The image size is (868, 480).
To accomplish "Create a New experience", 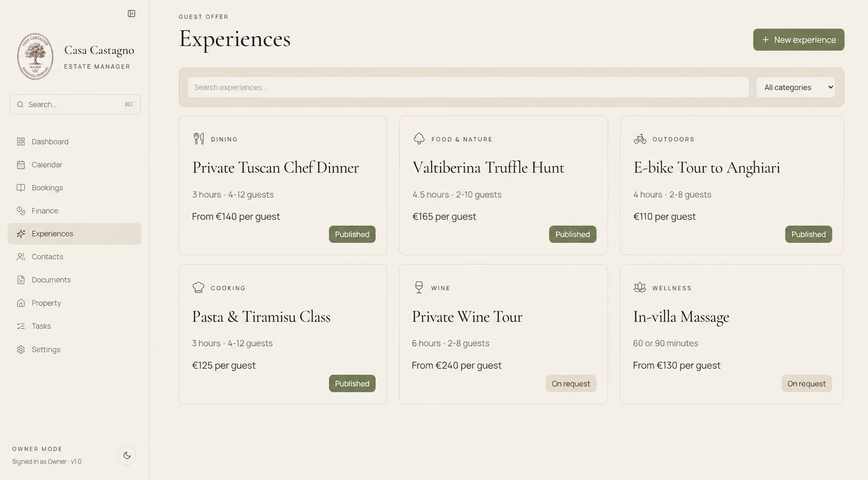I will point(798,40).
